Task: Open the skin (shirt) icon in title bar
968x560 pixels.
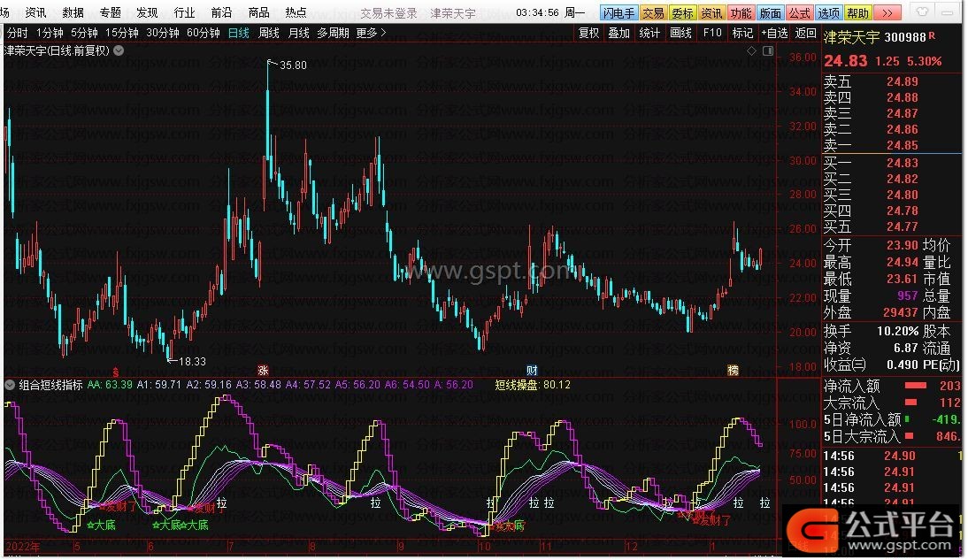Action: (x=922, y=12)
